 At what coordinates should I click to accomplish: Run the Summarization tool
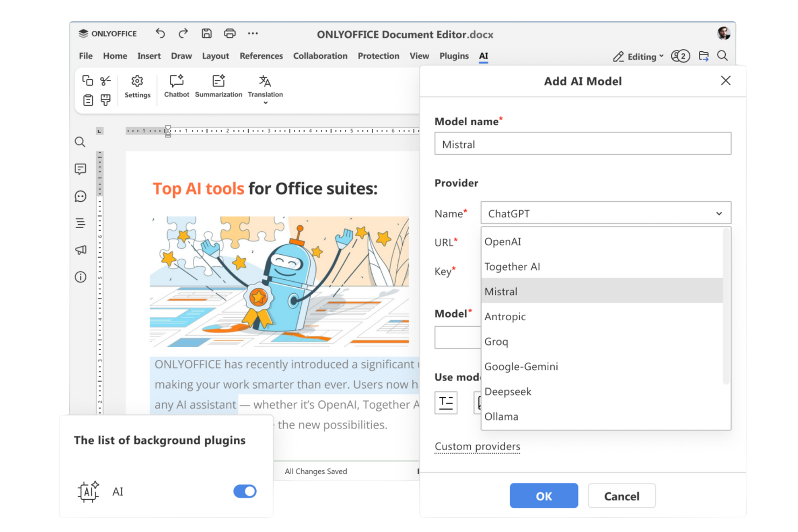(x=218, y=86)
